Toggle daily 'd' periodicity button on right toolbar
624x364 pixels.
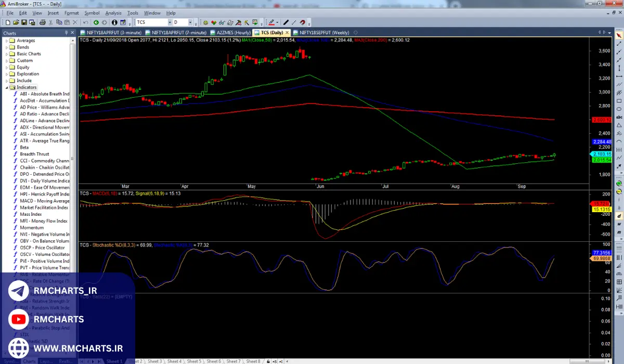click(619, 215)
